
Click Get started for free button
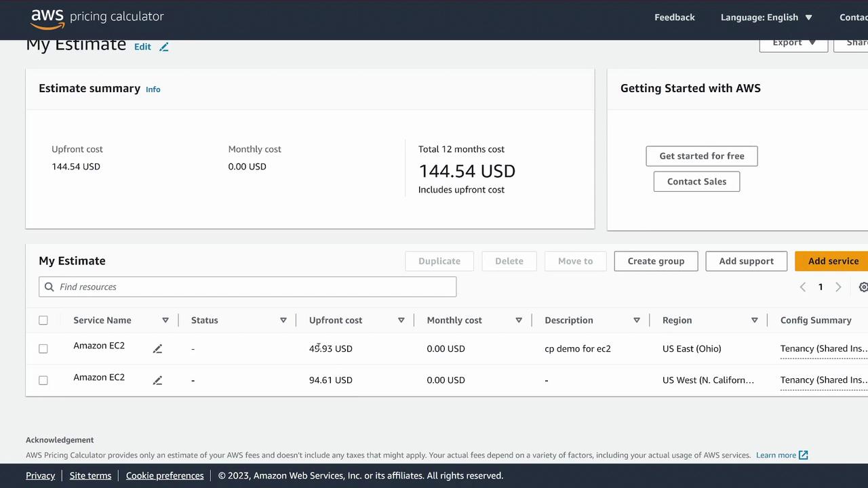coord(702,156)
